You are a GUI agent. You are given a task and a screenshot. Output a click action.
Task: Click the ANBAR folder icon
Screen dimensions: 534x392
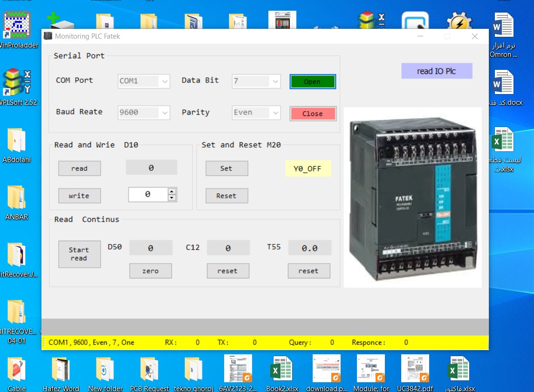17,197
